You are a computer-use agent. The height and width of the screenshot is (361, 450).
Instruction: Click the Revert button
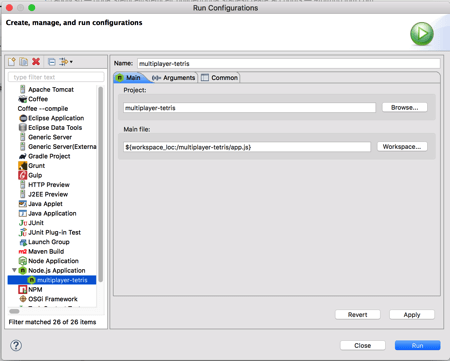pyautogui.click(x=357, y=315)
